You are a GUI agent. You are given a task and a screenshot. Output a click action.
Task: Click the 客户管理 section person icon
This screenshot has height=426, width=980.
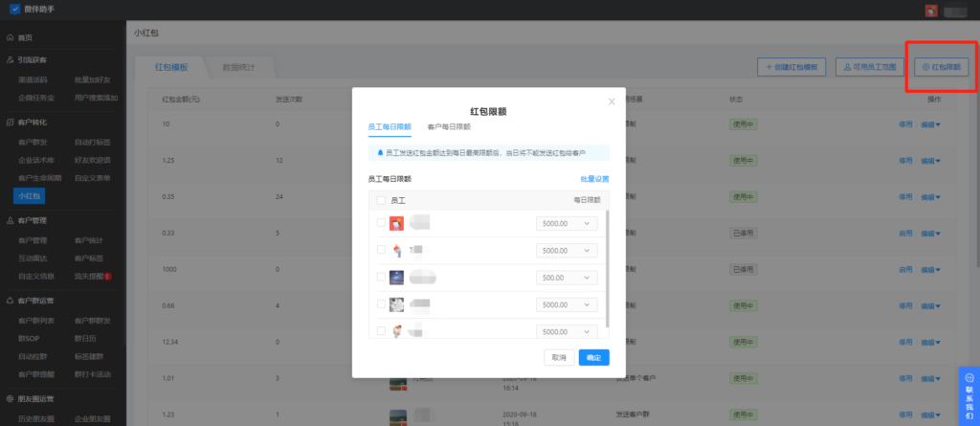pyautogui.click(x=10, y=220)
